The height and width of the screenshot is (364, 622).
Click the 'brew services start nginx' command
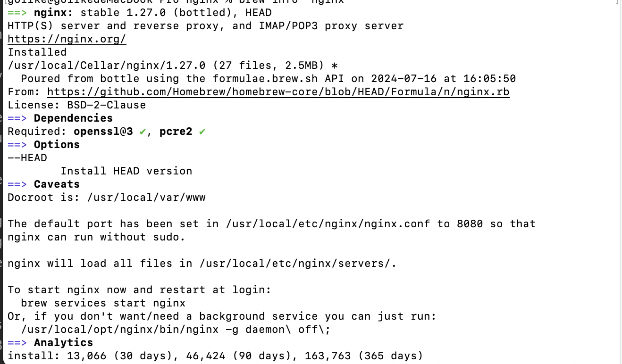click(x=103, y=303)
